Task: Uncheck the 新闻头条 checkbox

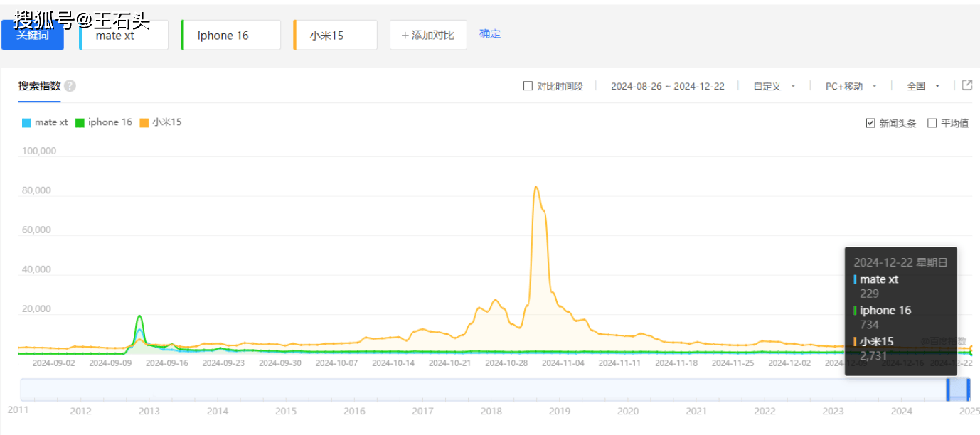Action: tap(870, 123)
